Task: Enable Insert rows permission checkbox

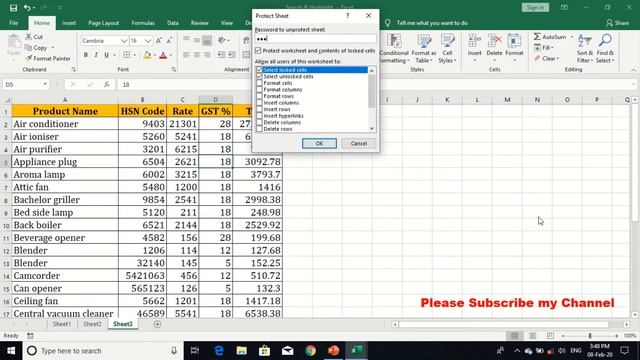Action: coord(259,109)
